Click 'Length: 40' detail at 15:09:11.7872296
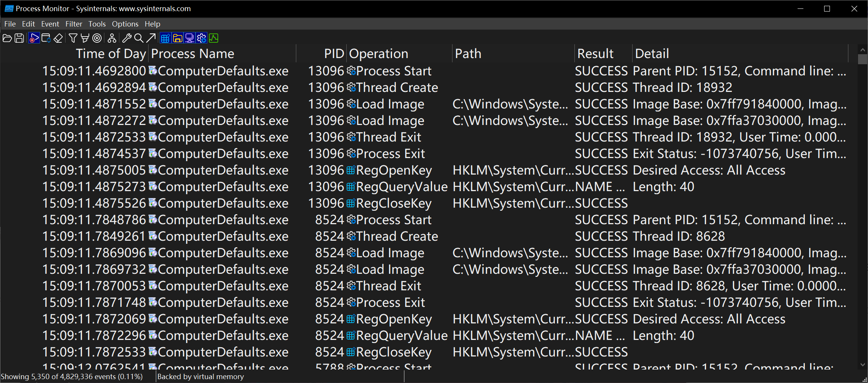This screenshot has height=383, width=868. tap(663, 335)
